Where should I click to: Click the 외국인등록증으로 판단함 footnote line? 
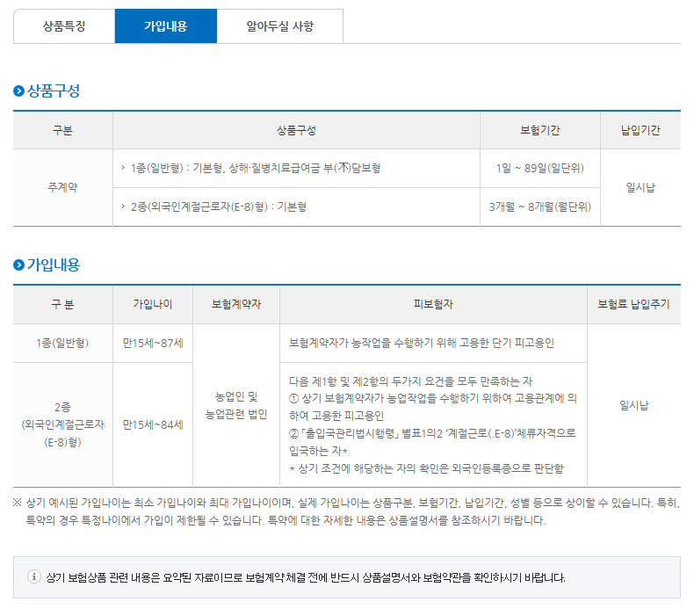[426, 468]
